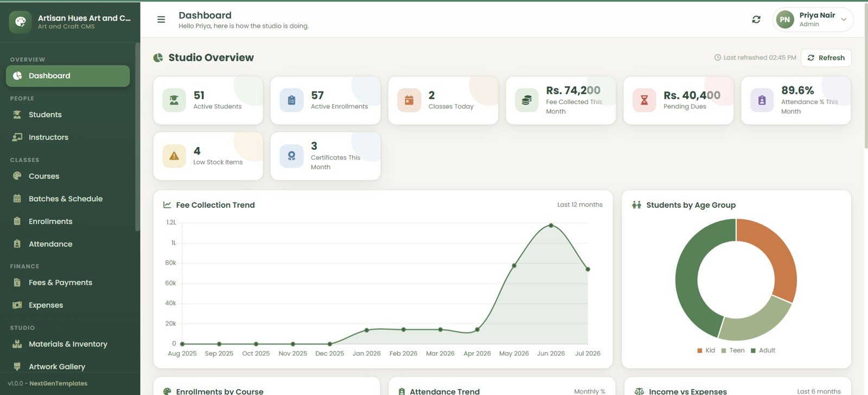Click the Studio Overview pie chart icon

(x=158, y=58)
